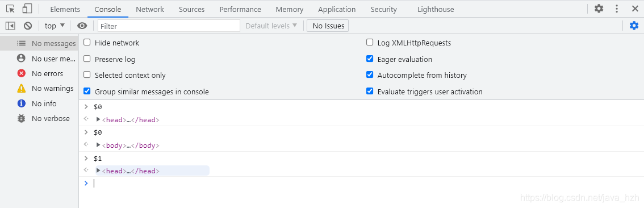Viewport: 644px width, 208px height.
Task: Clear the console with the ban icon
Action: [x=28, y=26]
